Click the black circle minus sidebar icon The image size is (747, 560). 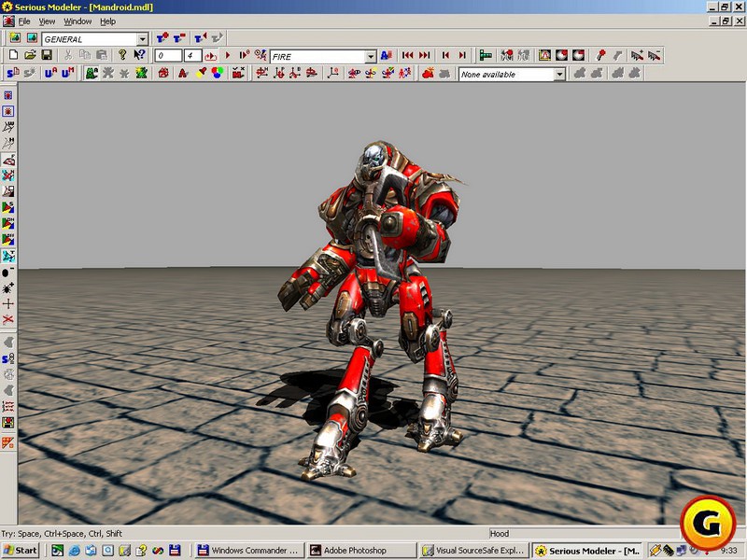click(8, 273)
